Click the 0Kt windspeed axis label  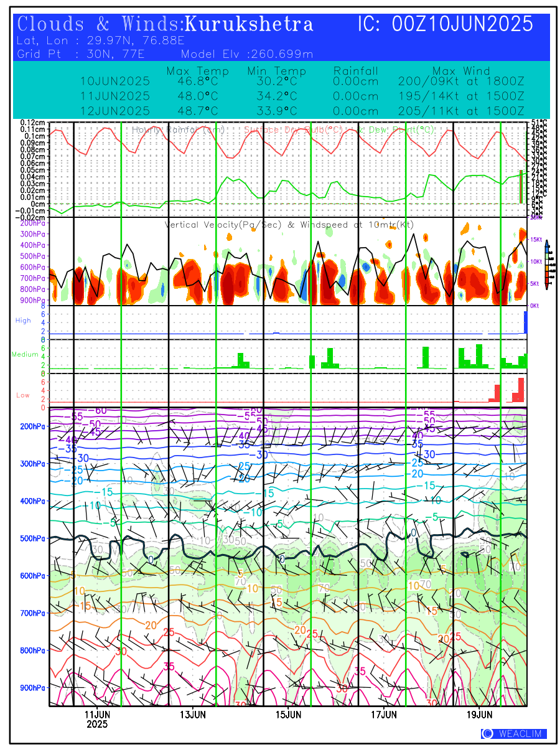click(534, 306)
